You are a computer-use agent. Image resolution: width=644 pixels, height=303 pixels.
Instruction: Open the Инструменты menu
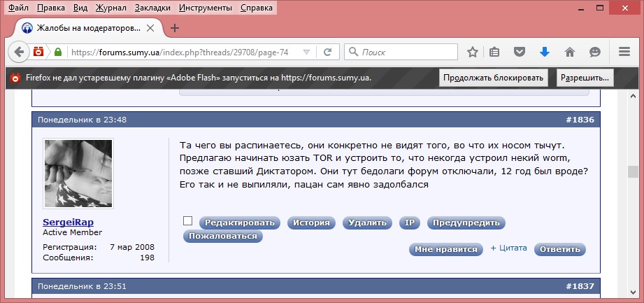[206, 8]
